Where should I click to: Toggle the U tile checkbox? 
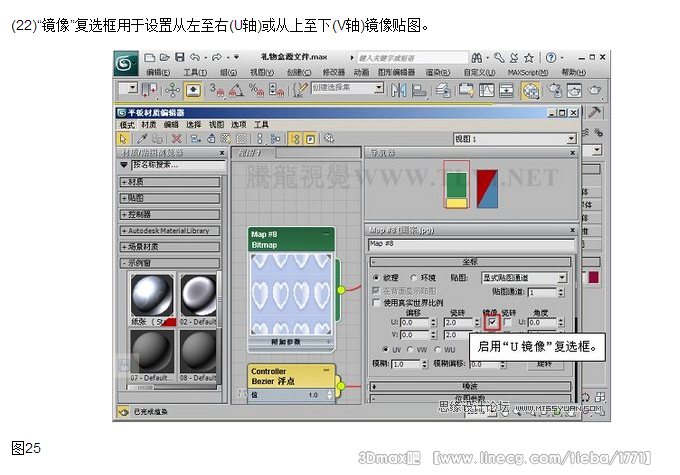point(507,322)
